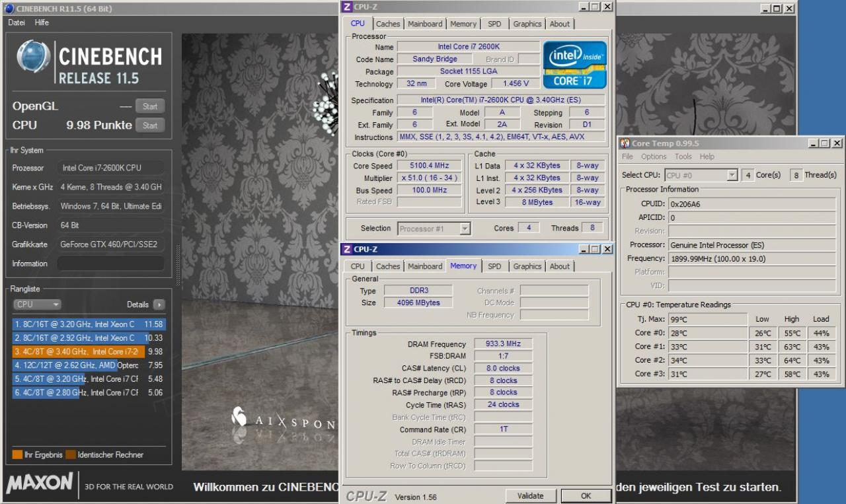Click the CPU-Z memory window title icon
The height and width of the screenshot is (504, 846).
pos(347,249)
